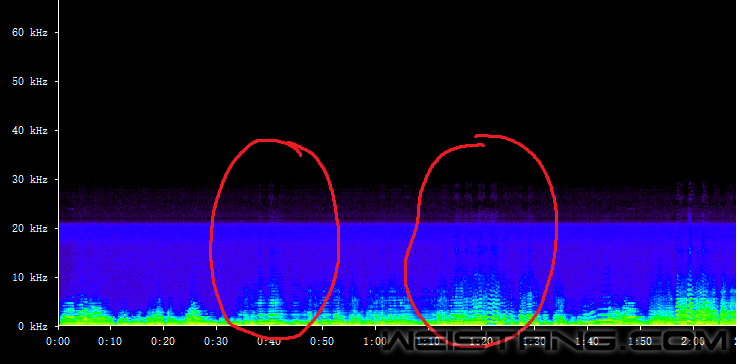Click the 0:00 start time label

(x=58, y=341)
